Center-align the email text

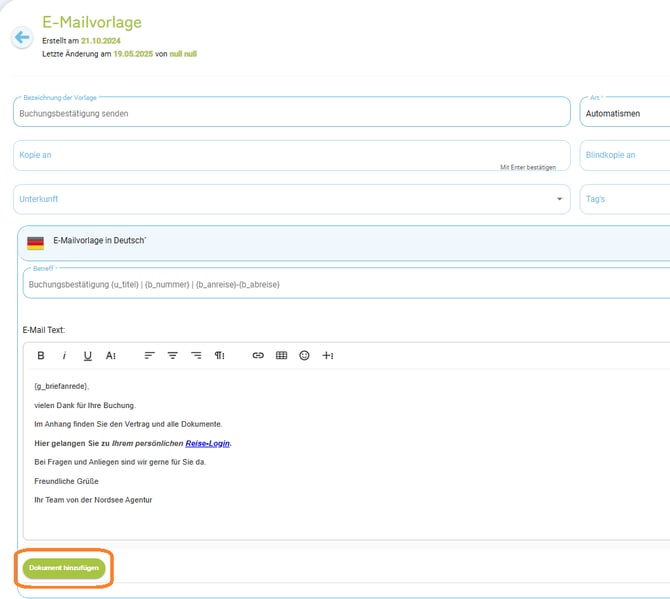173,355
